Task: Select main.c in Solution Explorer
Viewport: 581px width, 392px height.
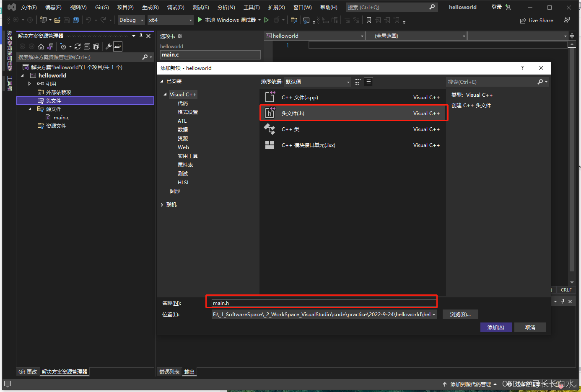Action: (61, 118)
